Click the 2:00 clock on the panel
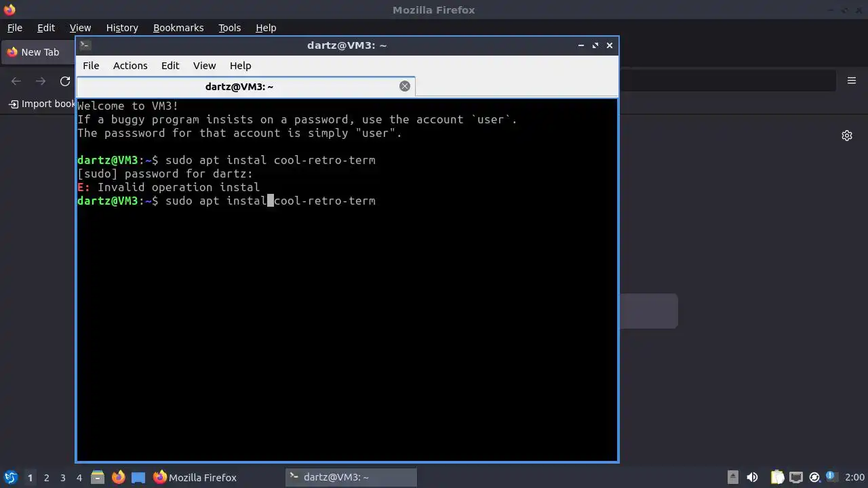 (854, 478)
